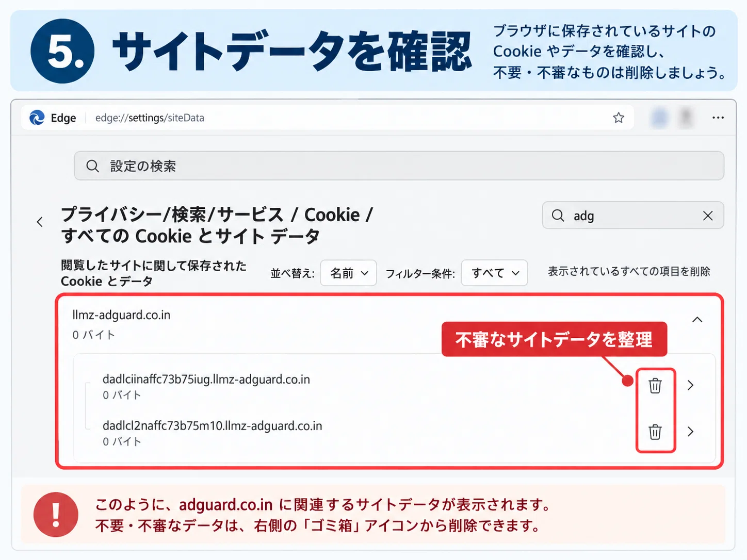747x560 pixels.
Task: Delete site data for dadlciinaffc73b75iug.llmz-adguard.co.in
Action: (x=655, y=385)
